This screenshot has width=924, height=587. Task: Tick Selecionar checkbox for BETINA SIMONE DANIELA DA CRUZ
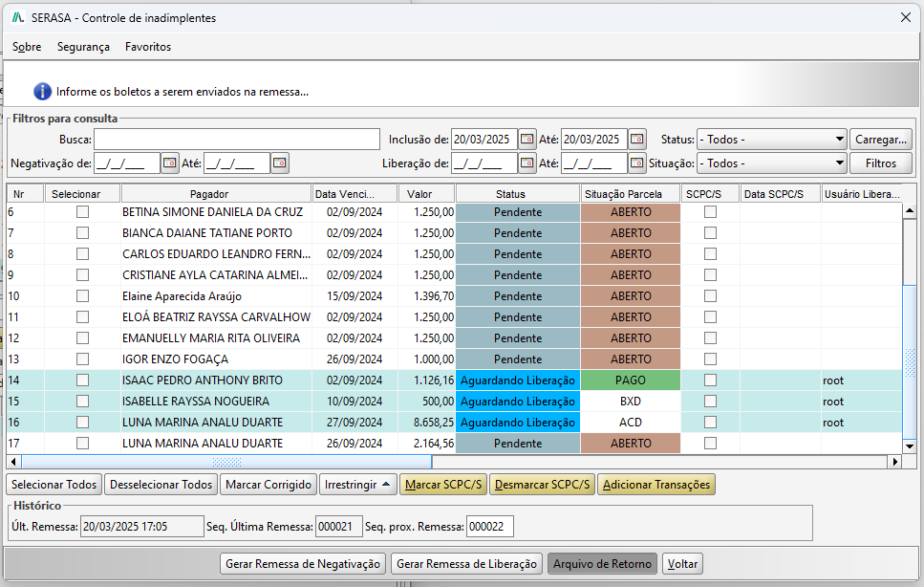pos(82,211)
